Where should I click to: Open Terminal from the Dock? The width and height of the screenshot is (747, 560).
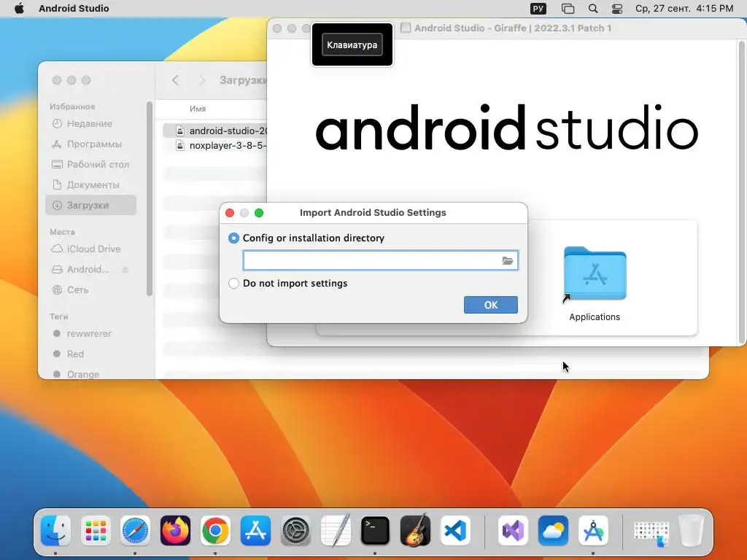(375, 531)
